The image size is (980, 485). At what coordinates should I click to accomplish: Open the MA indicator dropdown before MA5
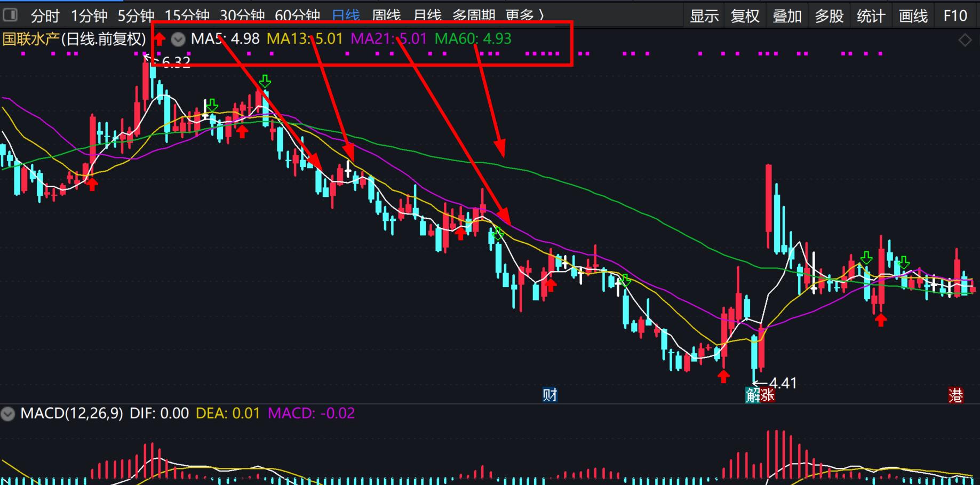[x=178, y=39]
